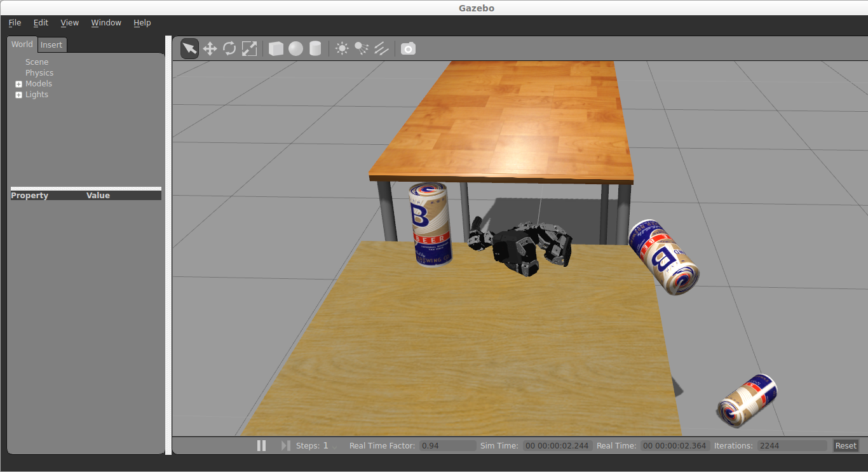
Task: Select the rotate mode tool
Action: (x=229, y=49)
